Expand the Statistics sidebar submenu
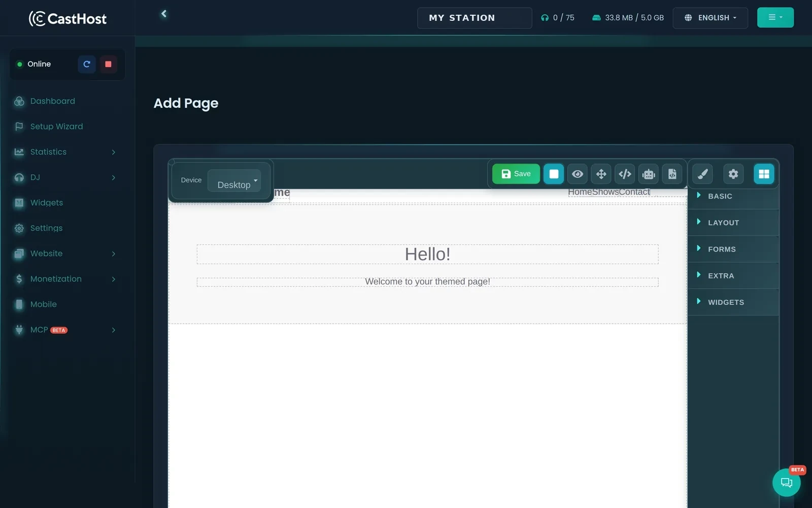Image resolution: width=812 pixels, height=508 pixels. 67,152
